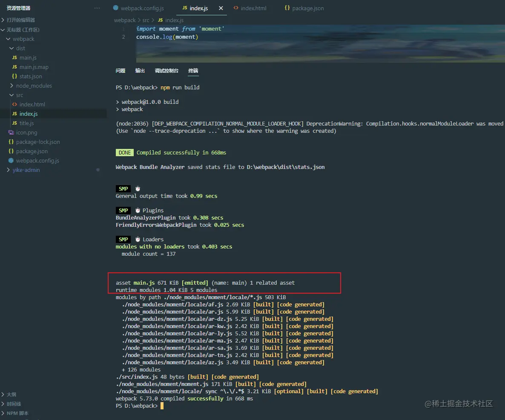Image resolution: width=505 pixels, height=420 pixels.
Task: Click the 'module count = 137' line
Action: (149, 254)
